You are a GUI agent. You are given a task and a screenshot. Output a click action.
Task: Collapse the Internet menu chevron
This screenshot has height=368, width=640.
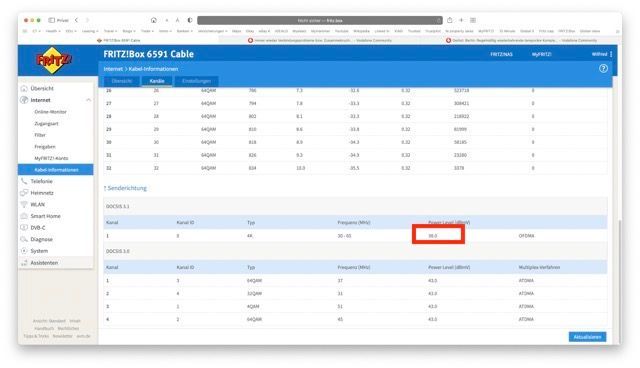coord(88,100)
